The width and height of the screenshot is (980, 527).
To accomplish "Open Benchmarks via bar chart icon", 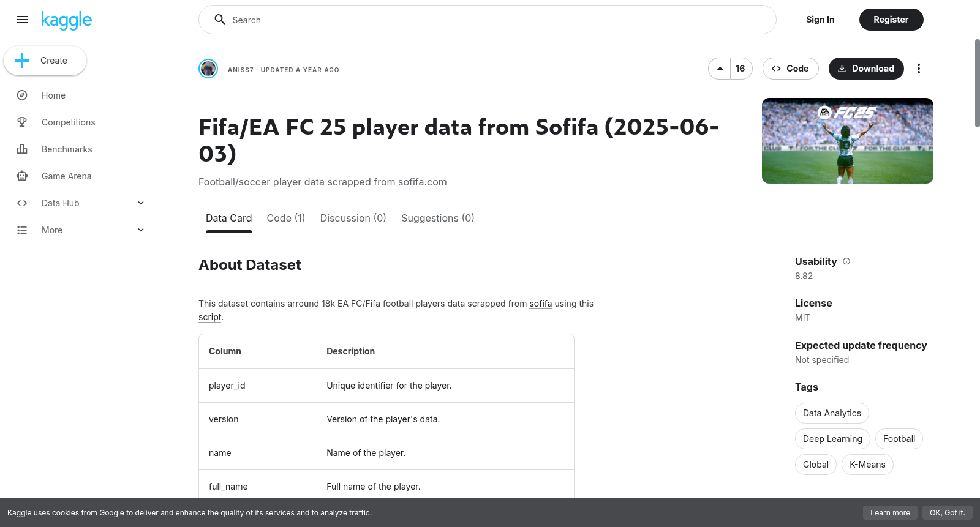I will tap(22, 149).
